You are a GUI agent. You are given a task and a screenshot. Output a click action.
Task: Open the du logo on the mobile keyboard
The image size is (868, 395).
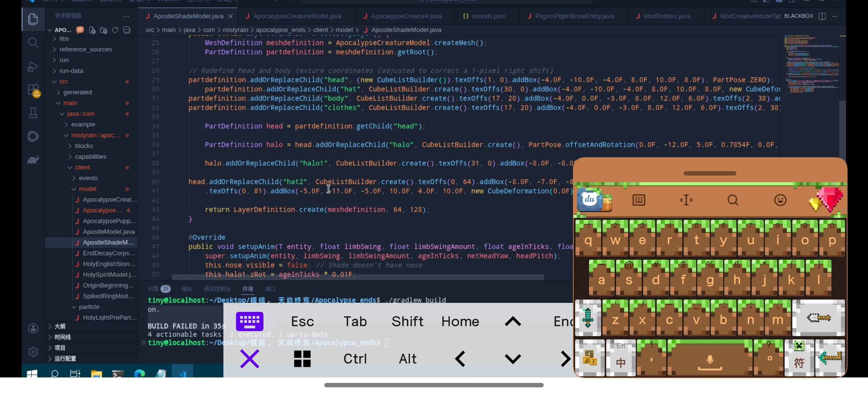(590, 199)
